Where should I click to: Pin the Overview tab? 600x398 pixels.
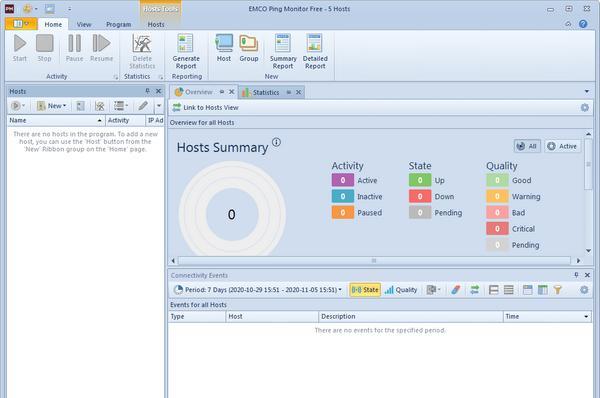(222, 92)
